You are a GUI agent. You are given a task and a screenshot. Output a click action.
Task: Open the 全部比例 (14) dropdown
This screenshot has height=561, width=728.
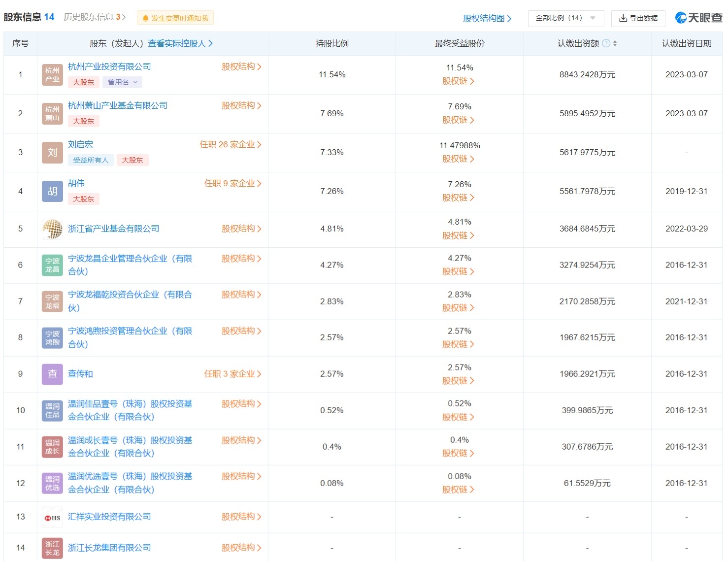565,18
